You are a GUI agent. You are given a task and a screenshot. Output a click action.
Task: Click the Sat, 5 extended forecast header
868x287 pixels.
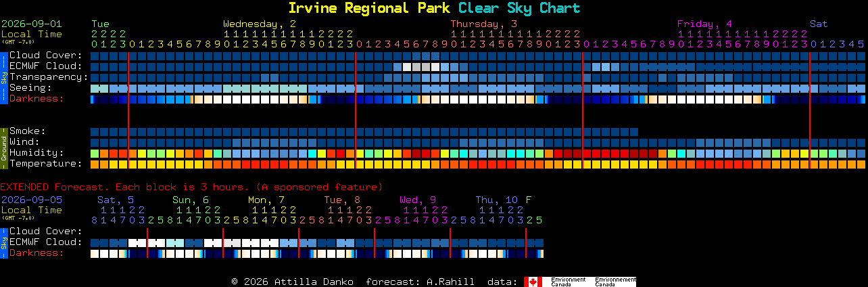[x=116, y=200]
